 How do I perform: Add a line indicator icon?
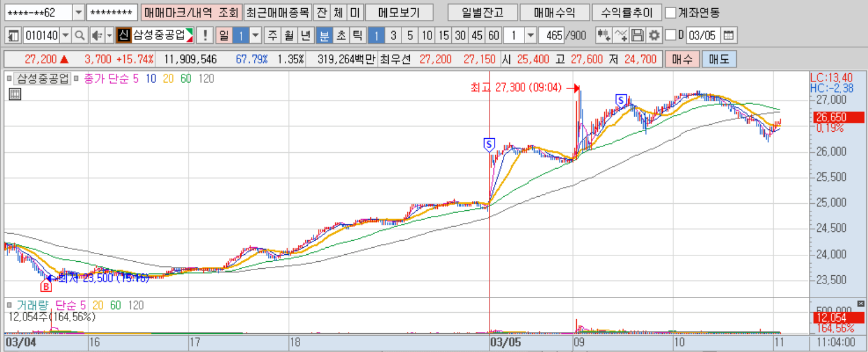621,35
